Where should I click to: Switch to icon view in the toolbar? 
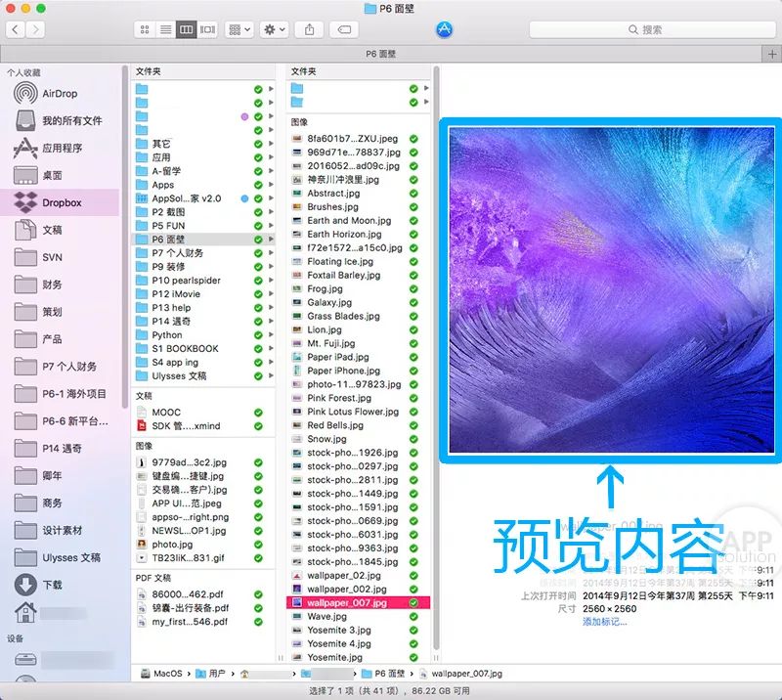tap(145, 28)
